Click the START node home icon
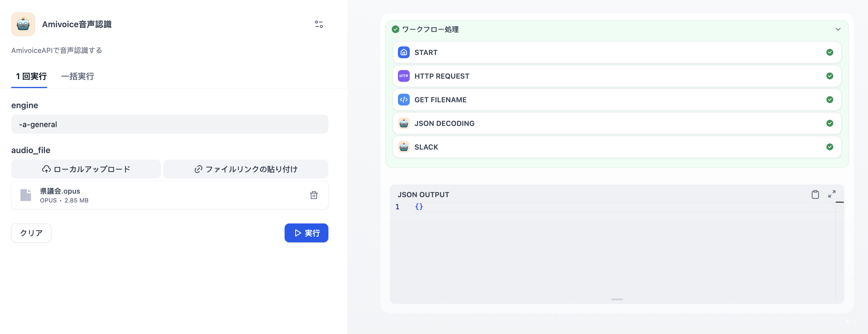This screenshot has height=334, width=868. [403, 53]
